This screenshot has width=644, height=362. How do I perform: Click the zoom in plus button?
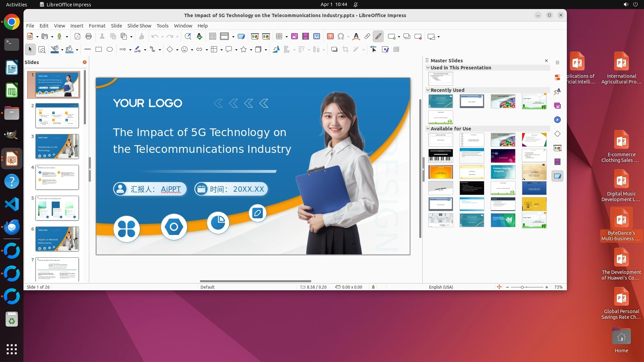point(547,287)
